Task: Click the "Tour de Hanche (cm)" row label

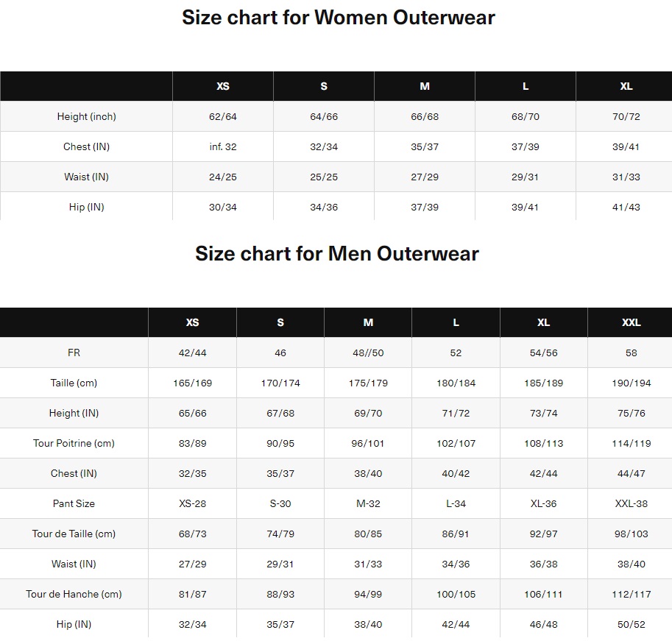Action: tap(74, 594)
